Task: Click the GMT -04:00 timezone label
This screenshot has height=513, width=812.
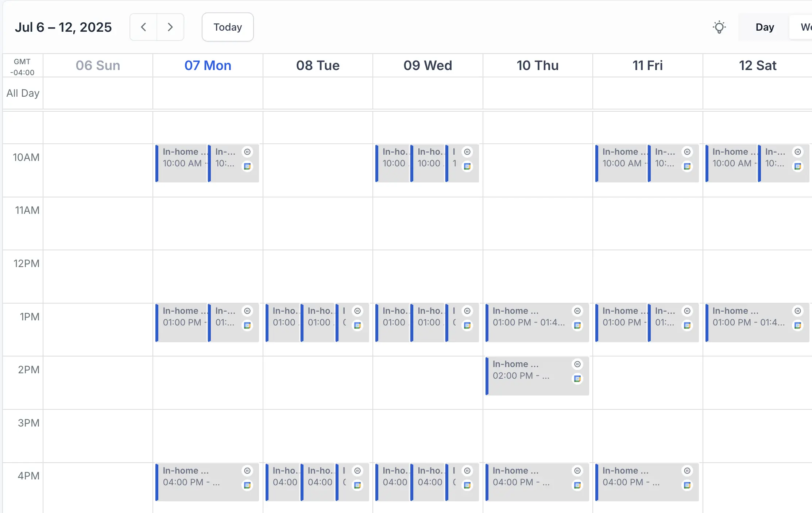Action: 23,67
